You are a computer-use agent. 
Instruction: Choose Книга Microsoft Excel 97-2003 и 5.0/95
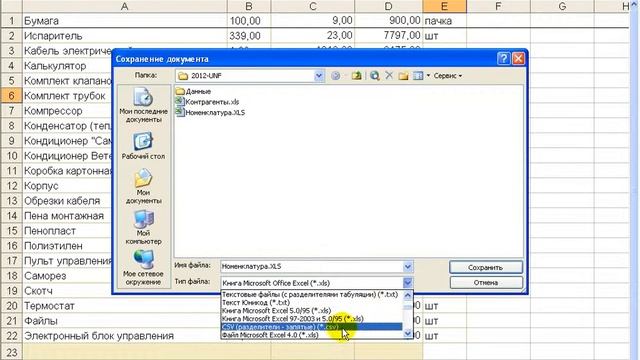pyautogui.click(x=311, y=319)
